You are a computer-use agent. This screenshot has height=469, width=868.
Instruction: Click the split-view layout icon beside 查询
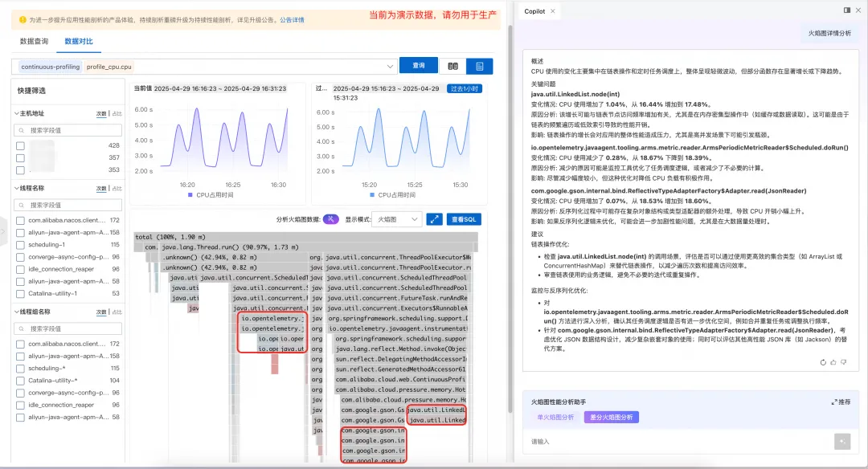pyautogui.click(x=452, y=67)
